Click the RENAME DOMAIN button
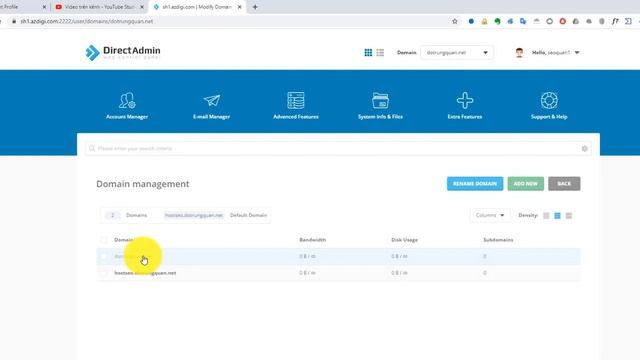 [x=475, y=184]
